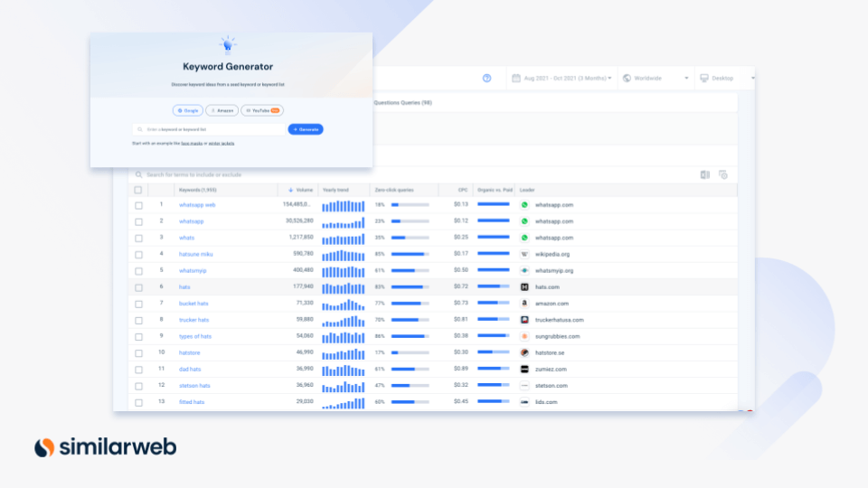Open the stetson hats keyword link
The width and height of the screenshot is (868, 488).
(194, 386)
